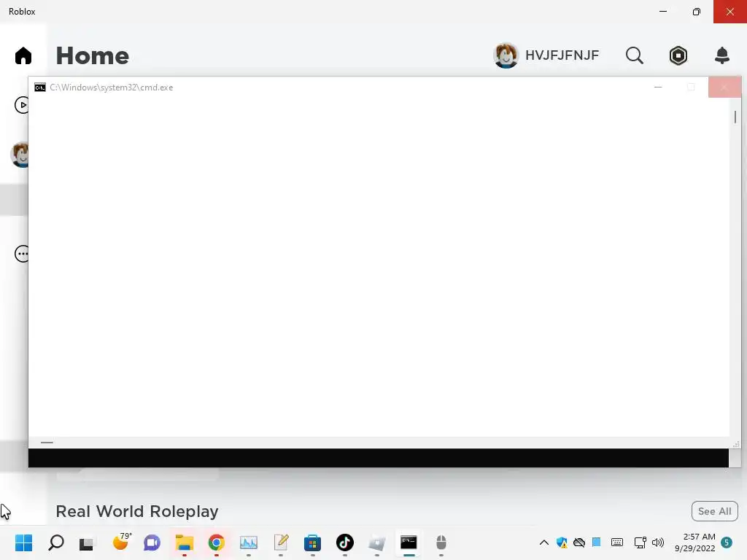The width and height of the screenshot is (747, 560).
Task: Open the notification count badge 5
Action: coord(727,542)
